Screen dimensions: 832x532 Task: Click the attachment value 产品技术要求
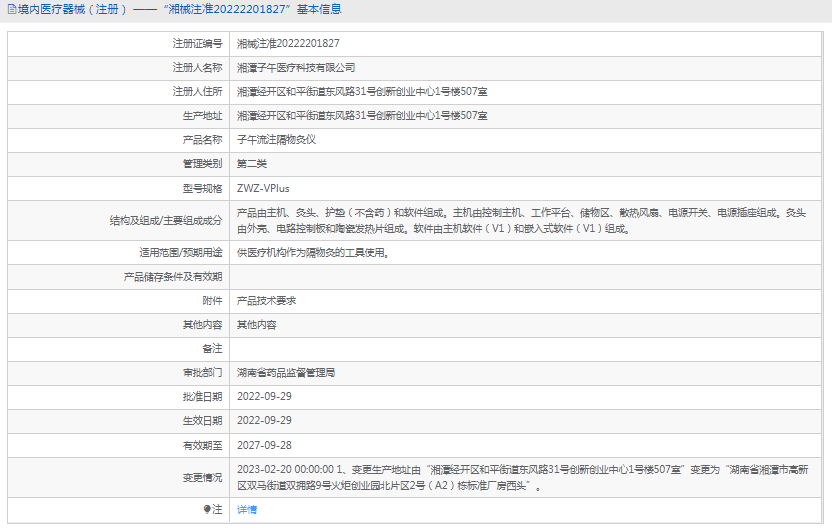[x=266, y=301]
